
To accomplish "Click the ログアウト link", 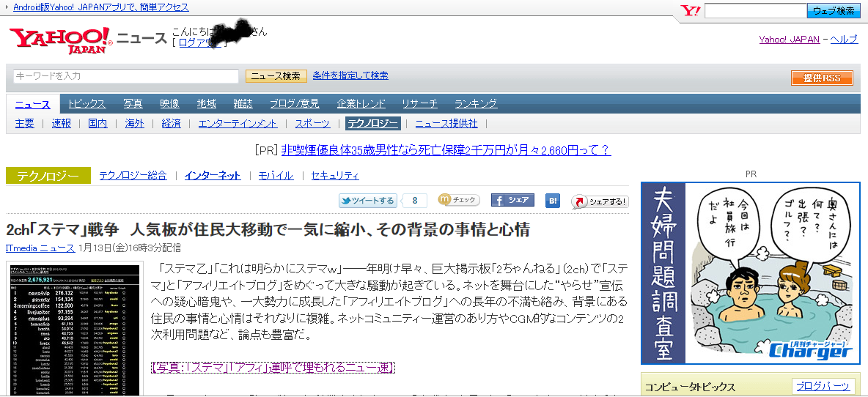I will click(x=199, y=42).
